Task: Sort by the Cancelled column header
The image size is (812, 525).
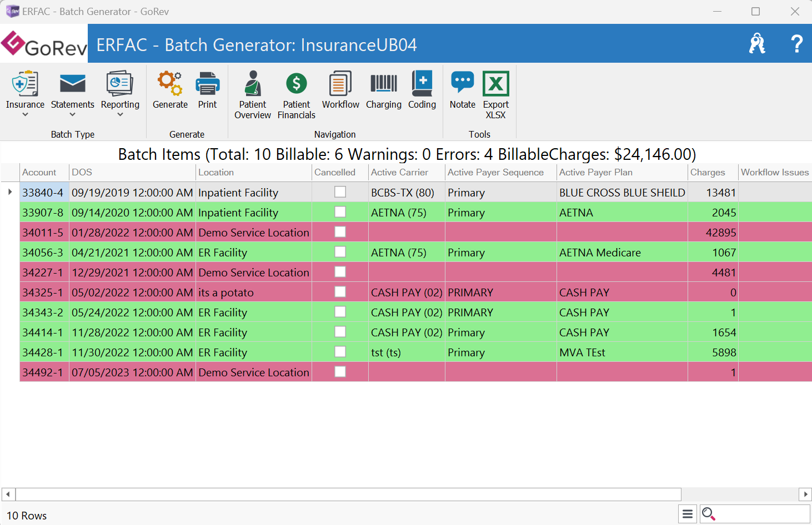Action: coord(340,173)
